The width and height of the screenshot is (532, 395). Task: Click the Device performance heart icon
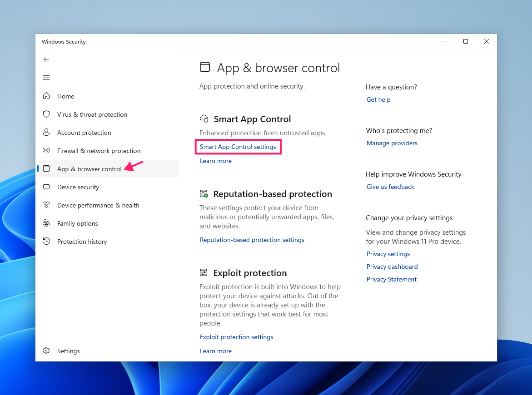[x=46, y=205]
